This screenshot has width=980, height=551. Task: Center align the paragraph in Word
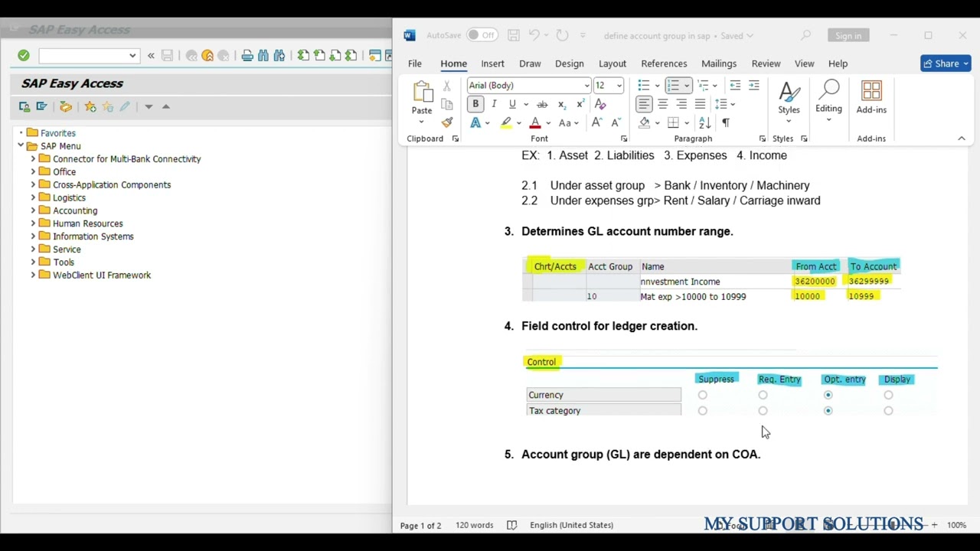pos(663,104)
